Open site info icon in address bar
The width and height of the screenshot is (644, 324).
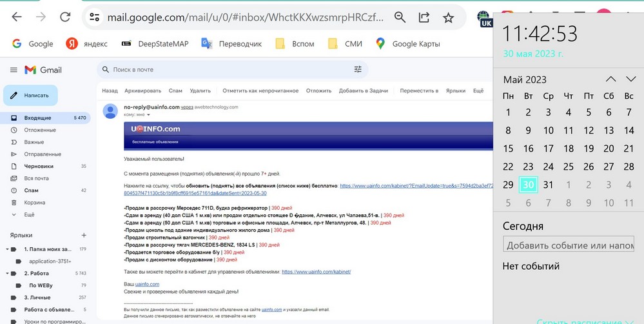(x=95, y=17)
